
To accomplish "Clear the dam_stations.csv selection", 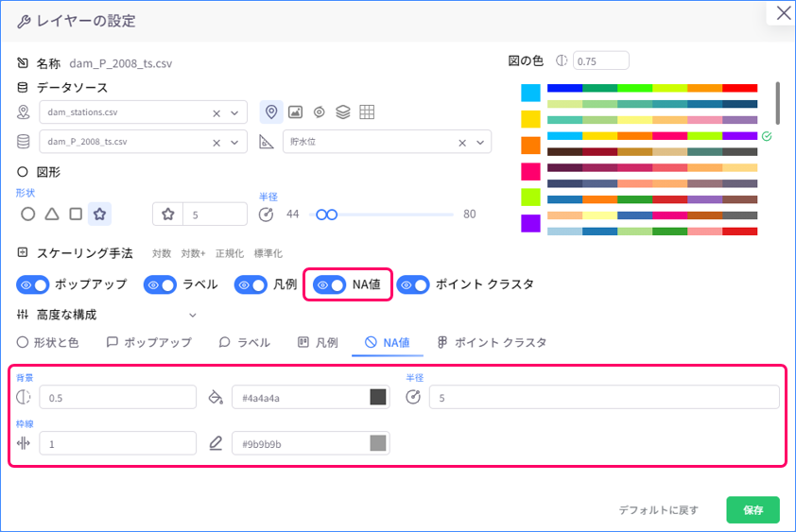I will 216,113.
